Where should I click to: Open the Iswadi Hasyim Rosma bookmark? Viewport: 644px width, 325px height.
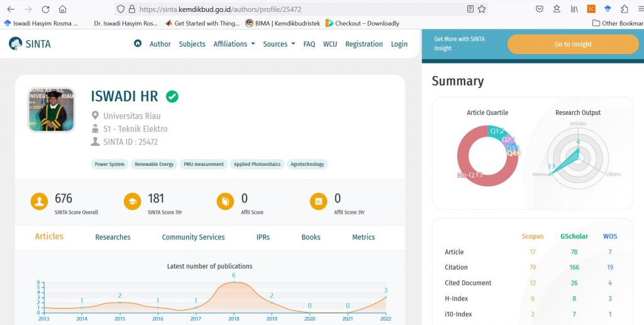pos(41,23)
